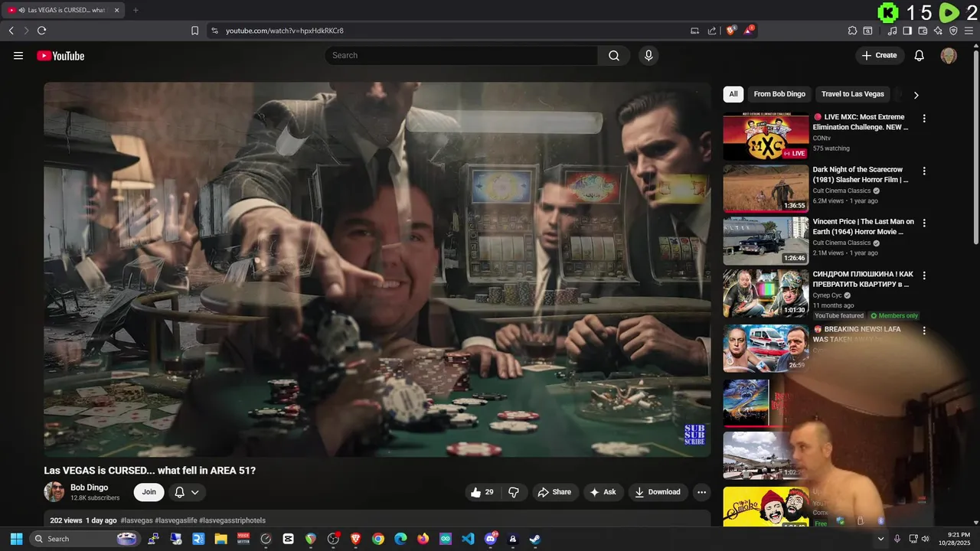Open options for Vincent Price video
980x551 pixels.
click(x=924, y=223)
